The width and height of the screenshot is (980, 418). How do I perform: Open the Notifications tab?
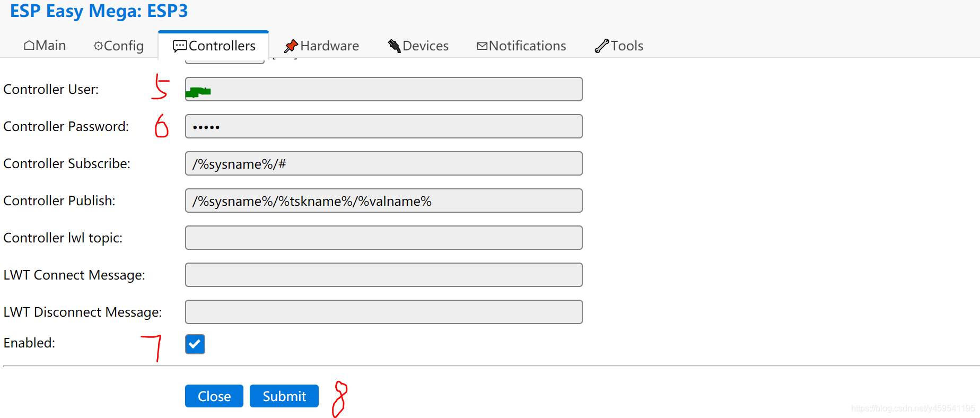point(521,46)
